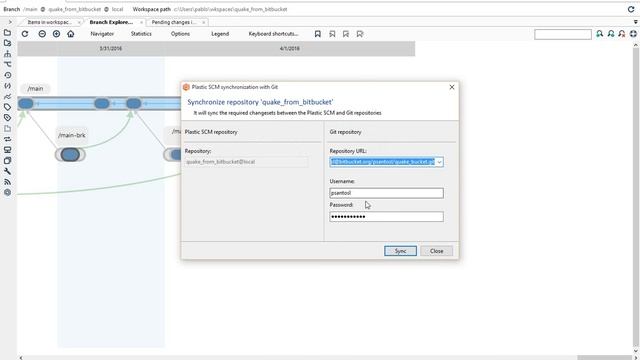Select the /main-brk branch changeset node
The width and height of the screenshot is (640, 360).
[x=70, y=155]
